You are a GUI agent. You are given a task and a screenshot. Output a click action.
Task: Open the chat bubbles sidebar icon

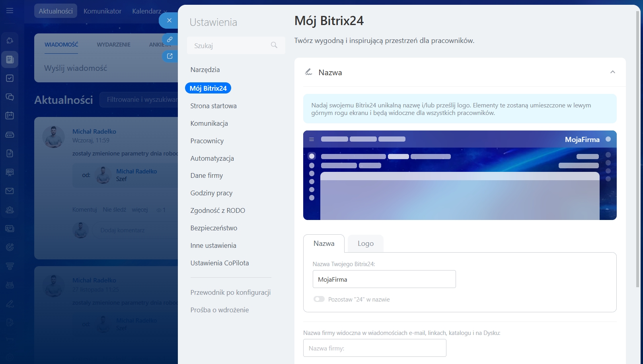click(x=10, y=97)
